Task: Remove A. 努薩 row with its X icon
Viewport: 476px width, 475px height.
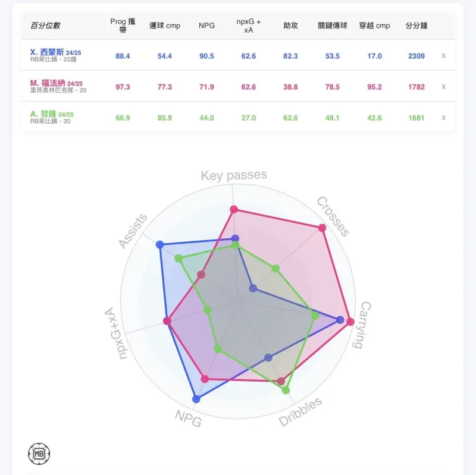Action: [x=443, y=118]
